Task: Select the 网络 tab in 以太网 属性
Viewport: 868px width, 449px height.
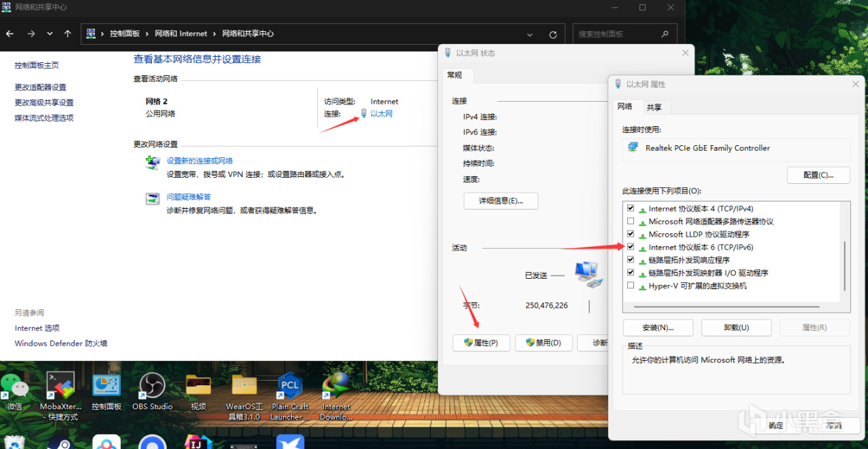Action: pos(625,106)
